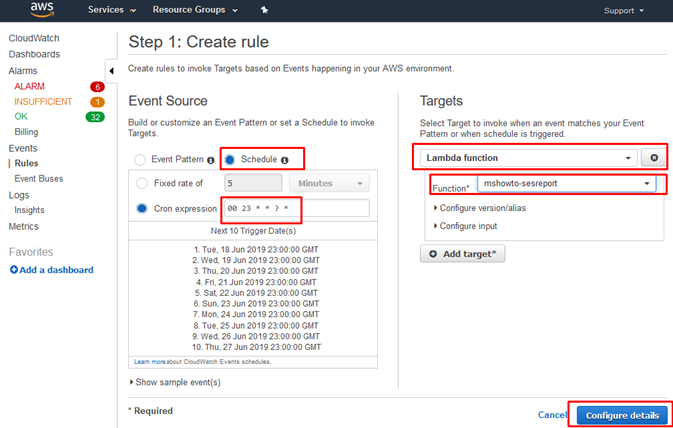
Task: Open the AWS logo home link
Action: click(42, 9)
